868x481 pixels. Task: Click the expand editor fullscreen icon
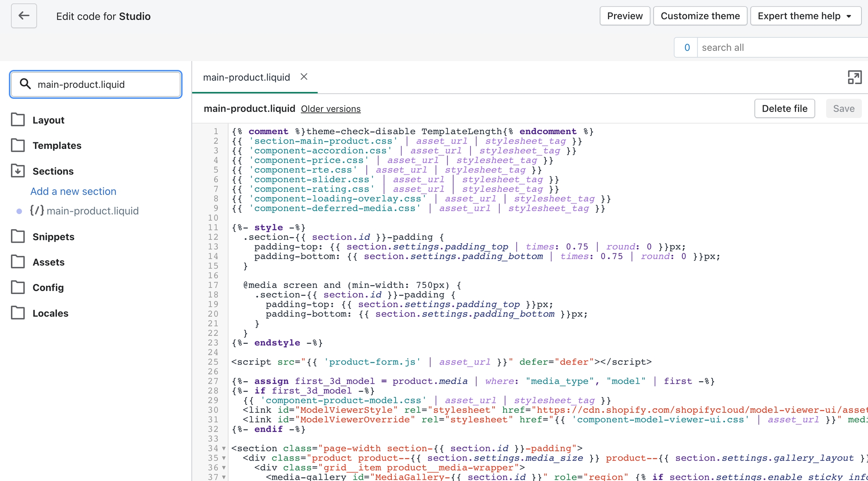point(854,77)
